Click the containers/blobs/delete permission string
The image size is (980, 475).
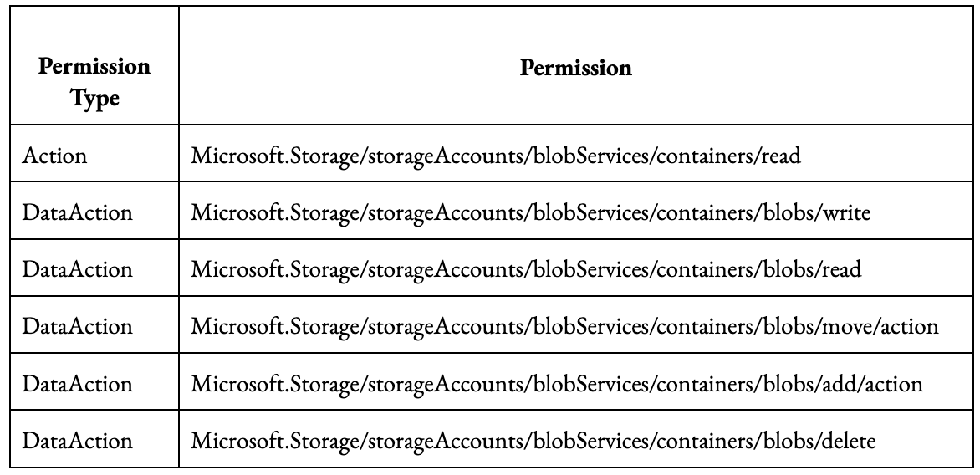pyautogui.click(x=534, y=441)
